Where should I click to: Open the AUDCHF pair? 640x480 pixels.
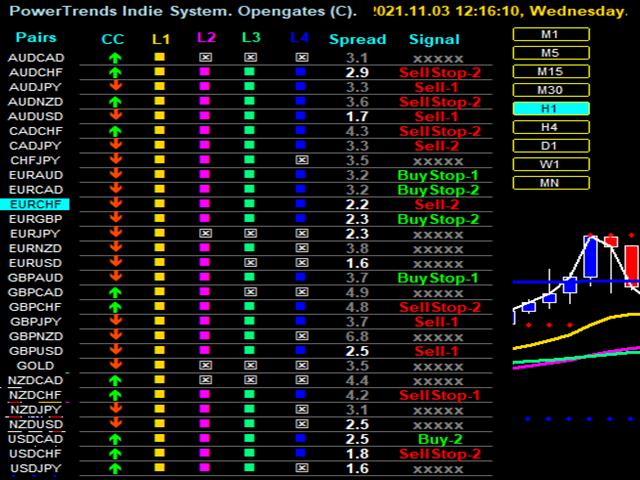point(36,73)
